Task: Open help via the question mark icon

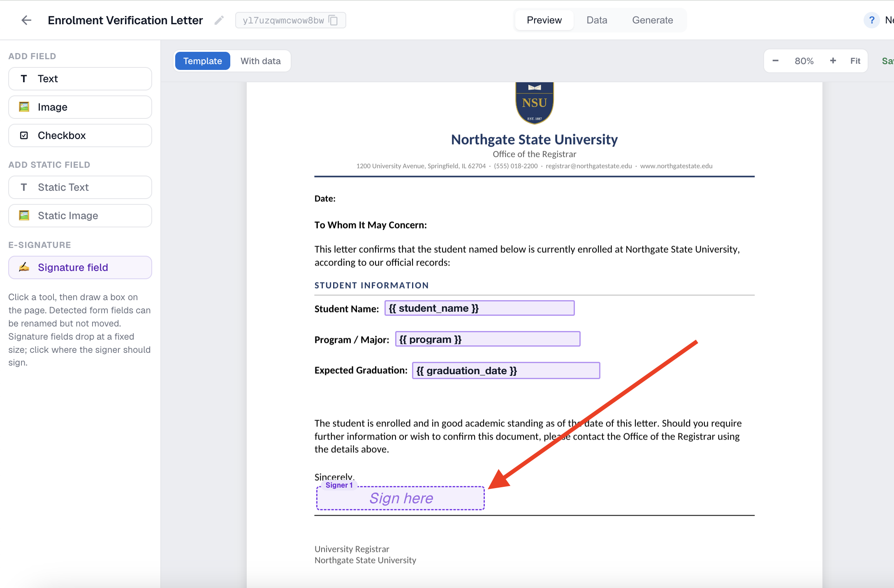Action: point(871,20)
